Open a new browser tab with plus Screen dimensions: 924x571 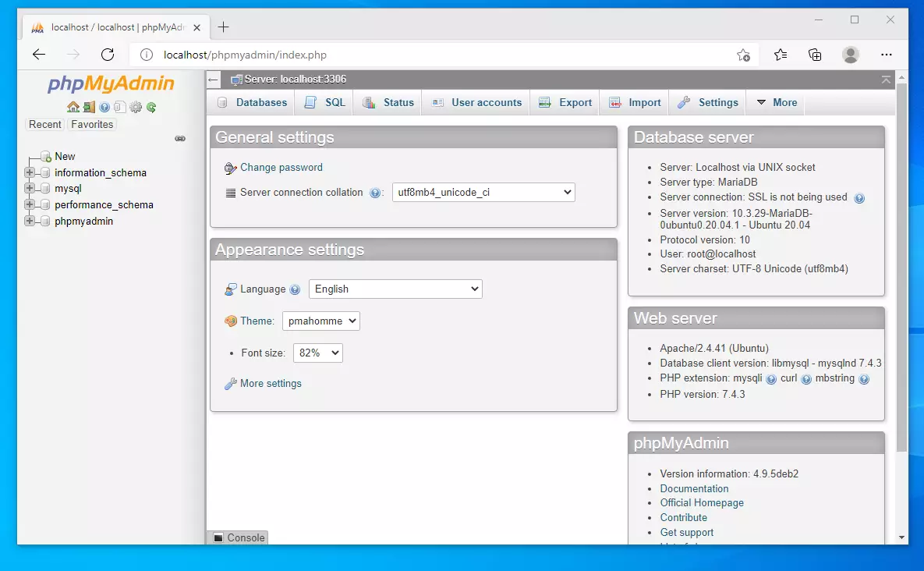click(x=223, y=27)
